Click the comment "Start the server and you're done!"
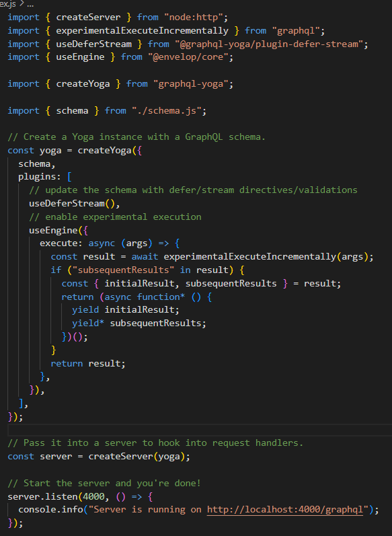This screenshot has width=392, height=536. 104,484
